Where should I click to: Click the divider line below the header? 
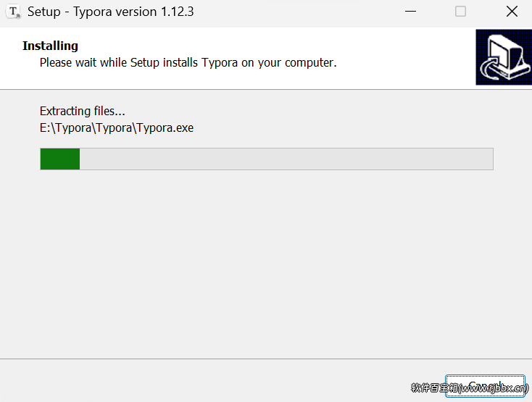266,90
